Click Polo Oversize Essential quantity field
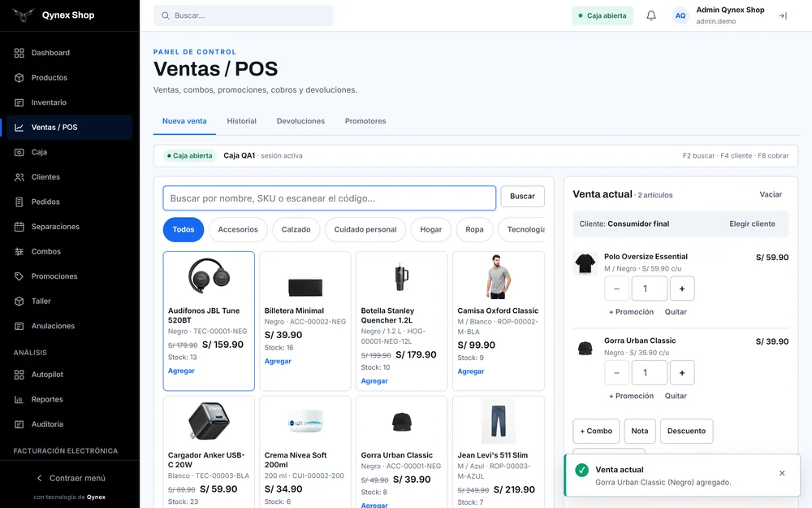This screenshot has height=508, width=812. (x=649, y=289)
